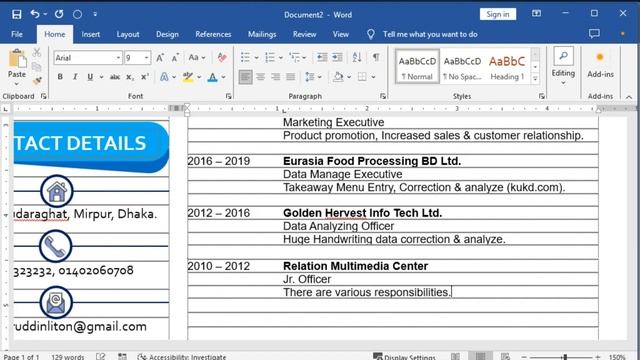
Task: Clear all formatting with the eraser icon
Action: [x=222, y=58]
